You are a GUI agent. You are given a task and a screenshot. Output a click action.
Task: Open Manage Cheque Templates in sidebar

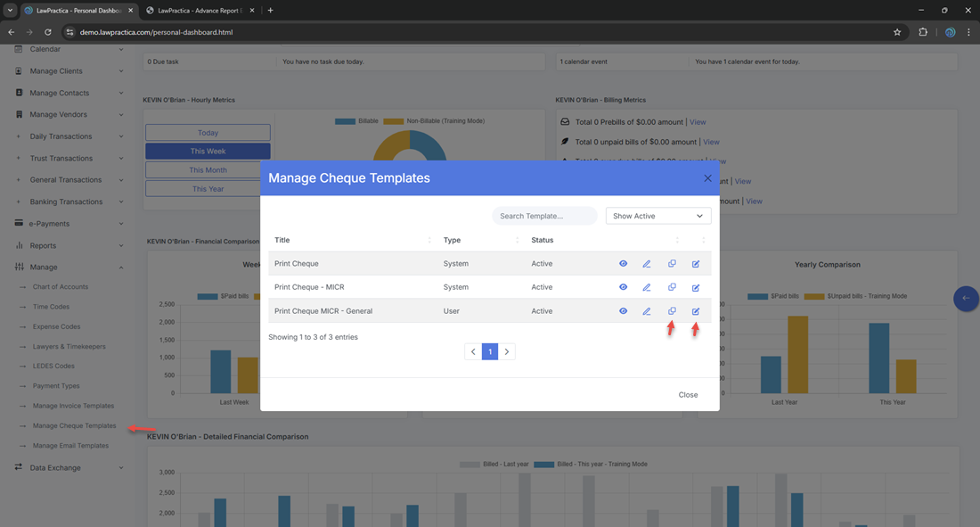point(74,426)
